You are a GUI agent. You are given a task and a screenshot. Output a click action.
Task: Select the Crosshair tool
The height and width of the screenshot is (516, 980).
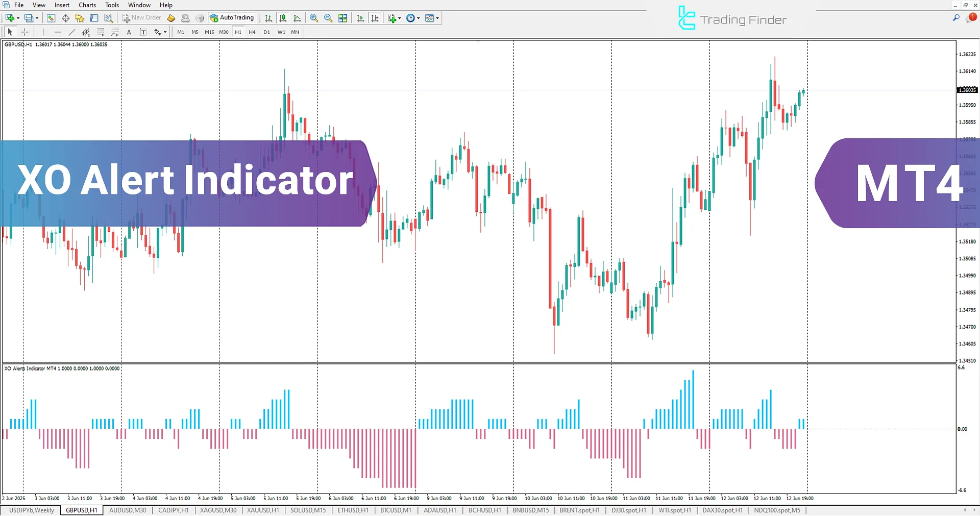click(x=24, y=32)
